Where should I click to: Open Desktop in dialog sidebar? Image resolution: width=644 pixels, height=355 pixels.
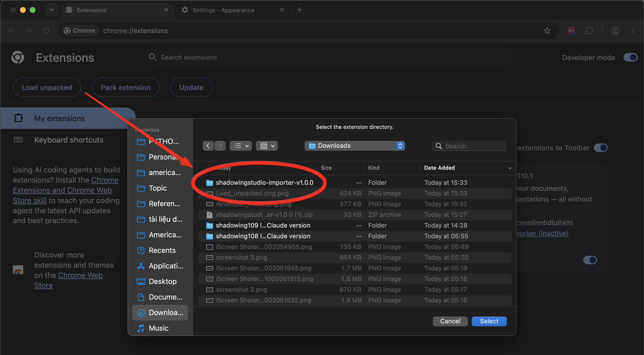pyautogui.click(x=160, y=281)
